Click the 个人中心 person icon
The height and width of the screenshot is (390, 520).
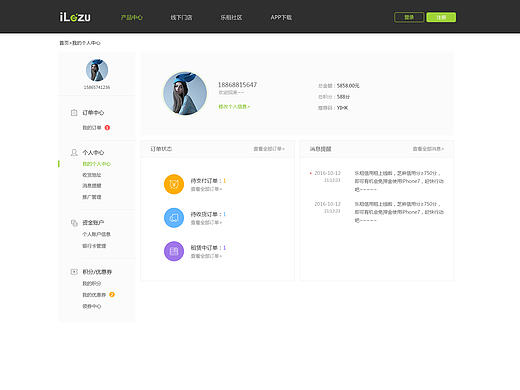pos(74,152)
